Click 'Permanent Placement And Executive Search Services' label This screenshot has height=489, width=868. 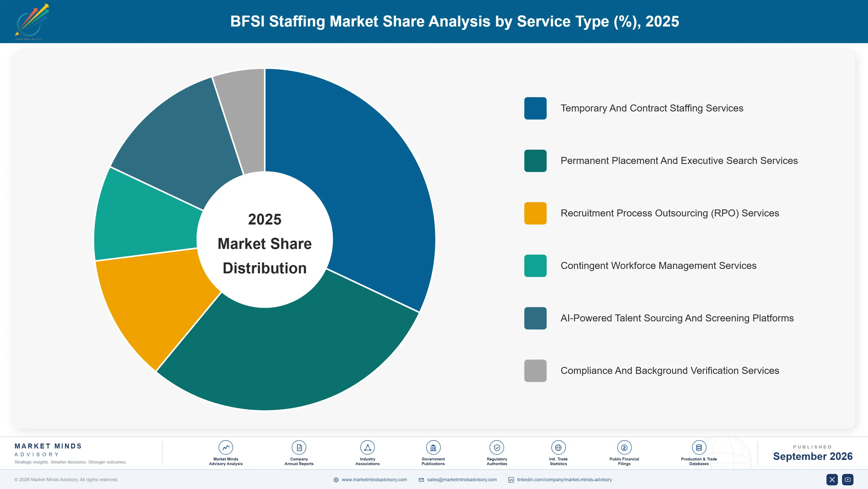679,161
